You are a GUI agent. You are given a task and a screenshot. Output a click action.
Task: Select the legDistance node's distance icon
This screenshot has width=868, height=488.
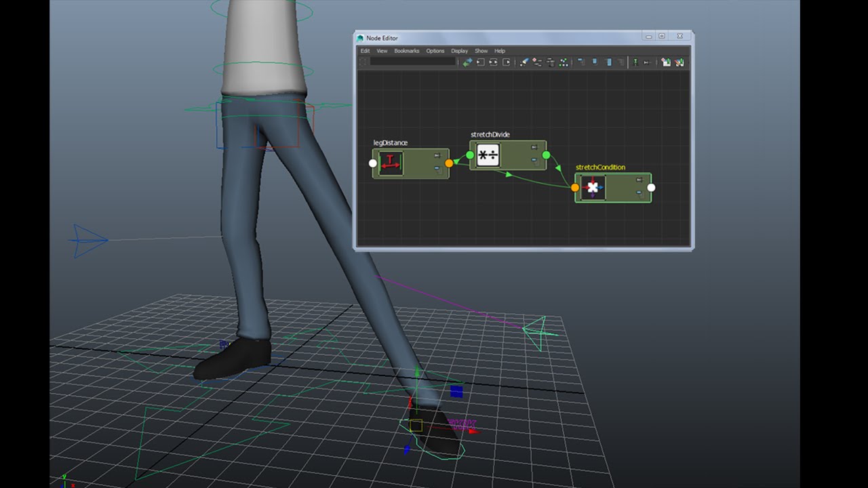(391, 163)
